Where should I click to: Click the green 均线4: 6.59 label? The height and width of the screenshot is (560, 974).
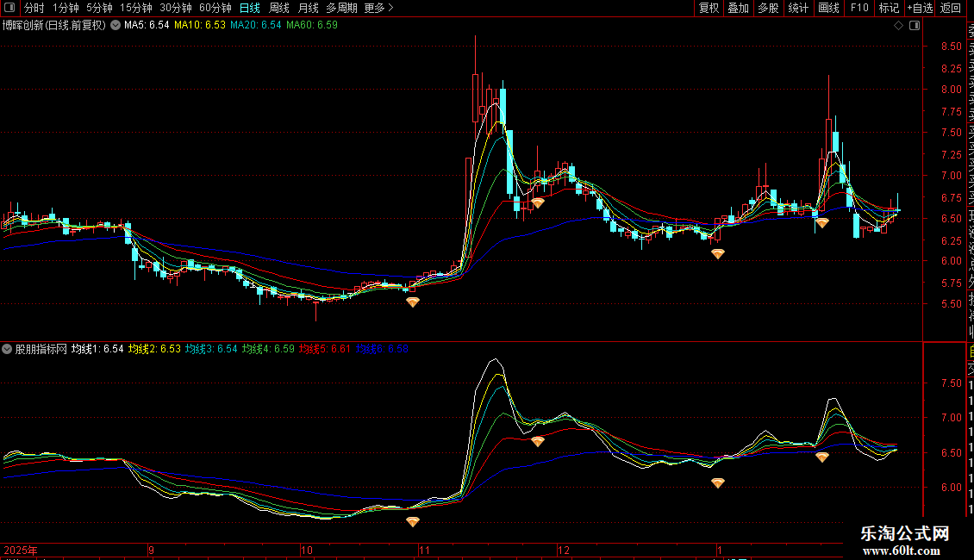(x=268, y=349)
